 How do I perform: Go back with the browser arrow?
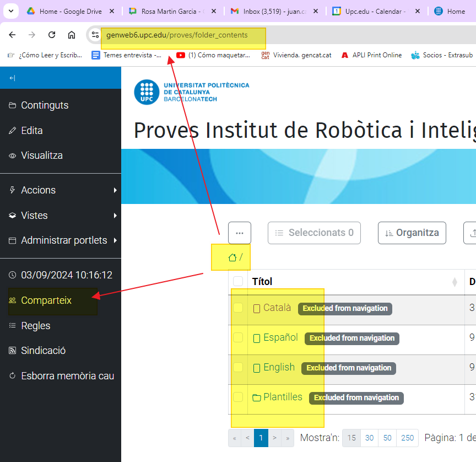12,35
